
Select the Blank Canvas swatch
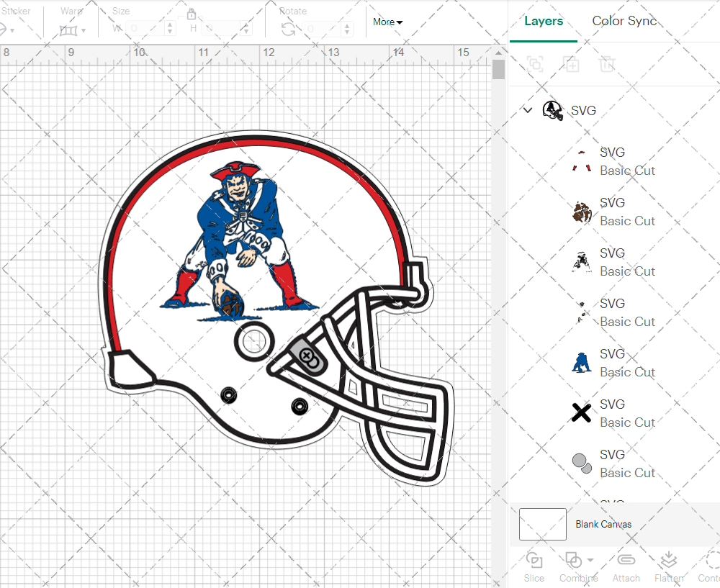coord(542,524)
